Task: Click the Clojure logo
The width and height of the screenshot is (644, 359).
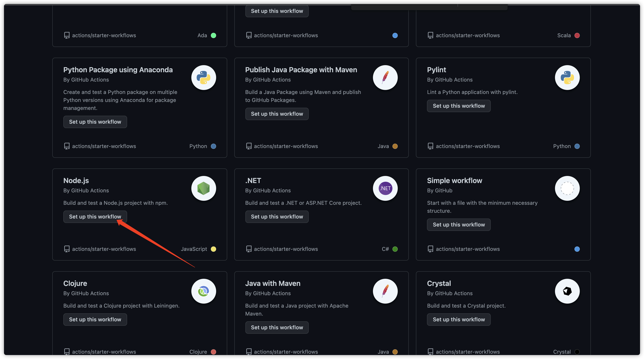Action: click(x=204, y=291)
